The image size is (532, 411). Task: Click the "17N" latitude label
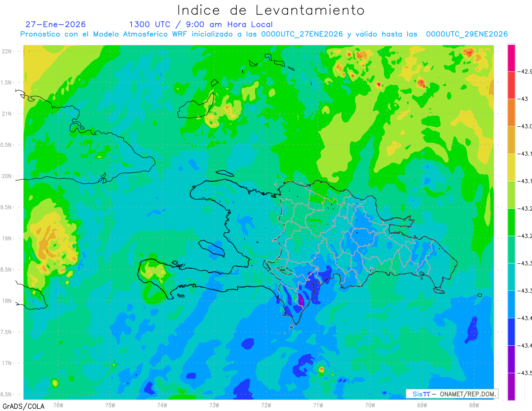click(7, 363)
